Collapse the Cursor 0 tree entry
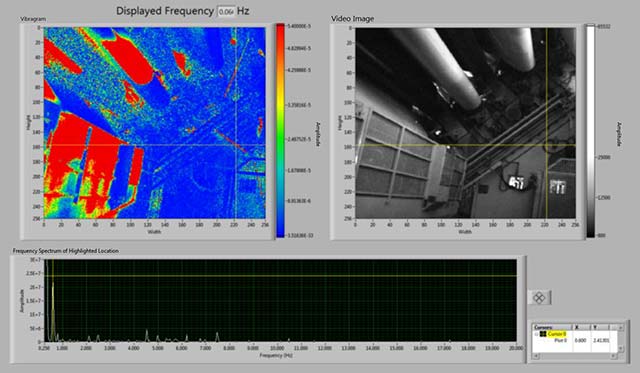This screenshot has height=373, width=640. click(x=536, y=334)
